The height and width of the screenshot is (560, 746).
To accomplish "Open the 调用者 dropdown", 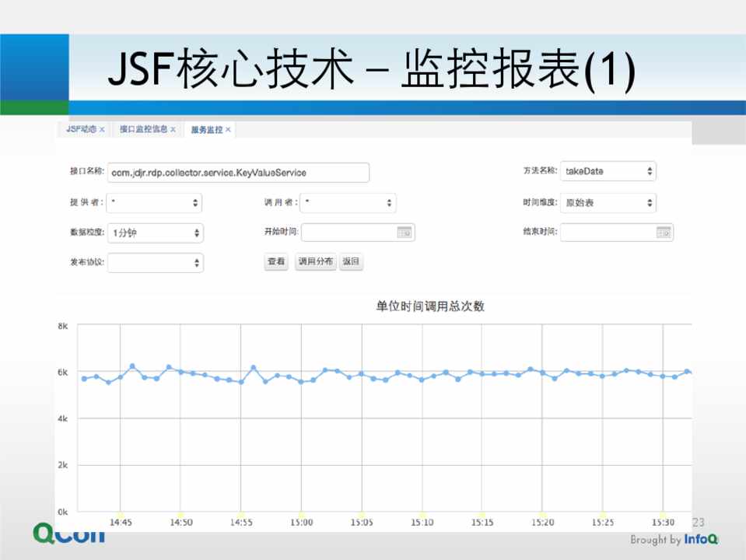I will (348, 203).
